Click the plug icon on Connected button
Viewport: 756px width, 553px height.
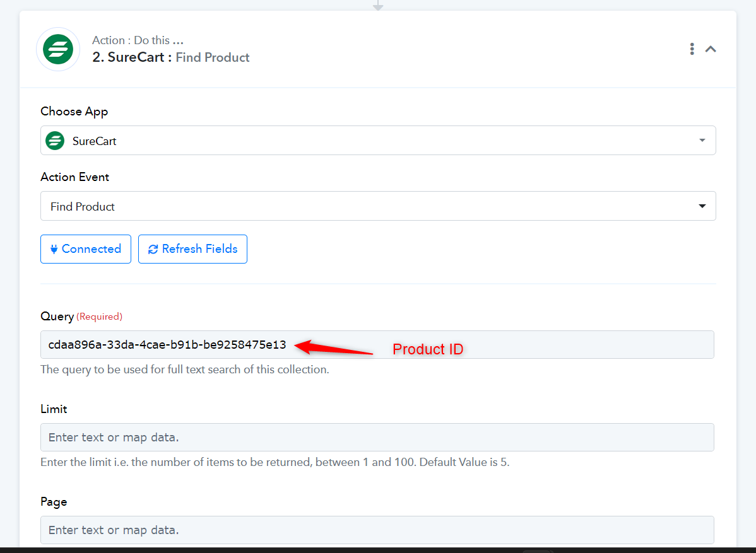click(x=54, y=249)
